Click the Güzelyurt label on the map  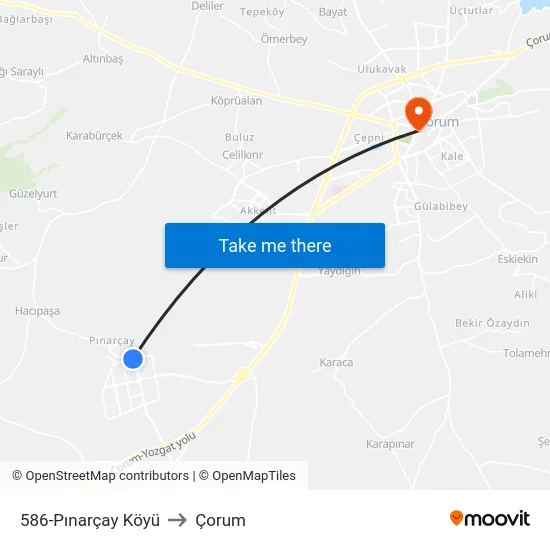pos(33,194)
